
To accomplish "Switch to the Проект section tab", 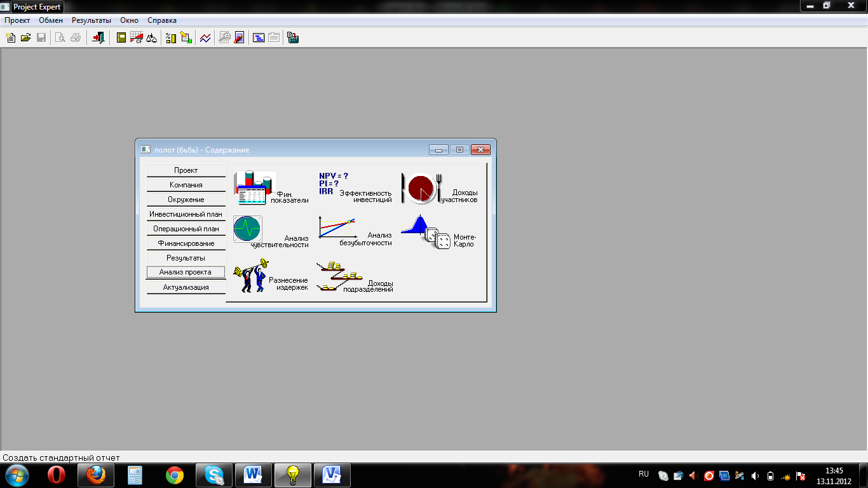I will [186, 170].
